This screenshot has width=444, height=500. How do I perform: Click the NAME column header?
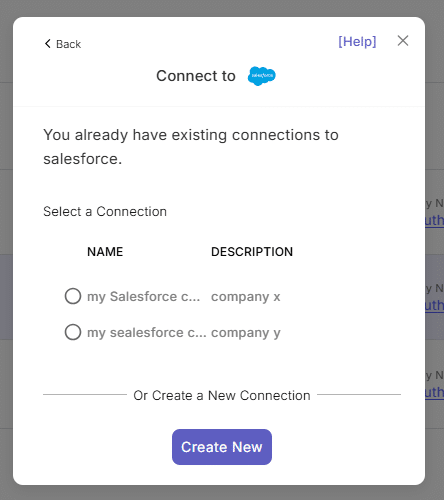(x=105, y=252)
